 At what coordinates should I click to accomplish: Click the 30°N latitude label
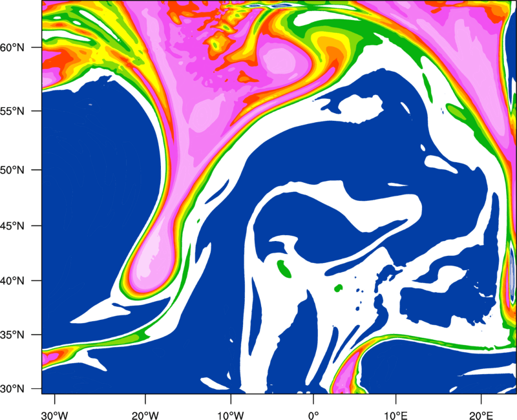[x=12, y=389]
